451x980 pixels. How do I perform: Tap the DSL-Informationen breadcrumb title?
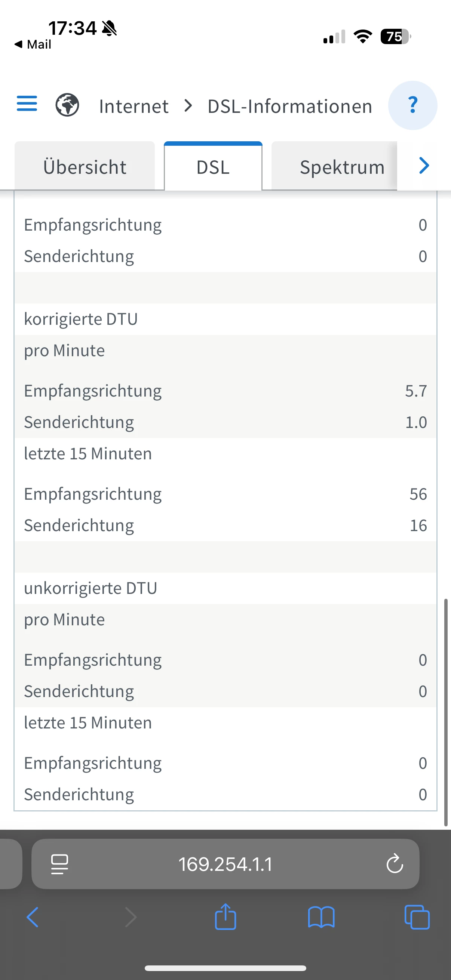pyautogui.click(x=289, y=106)
